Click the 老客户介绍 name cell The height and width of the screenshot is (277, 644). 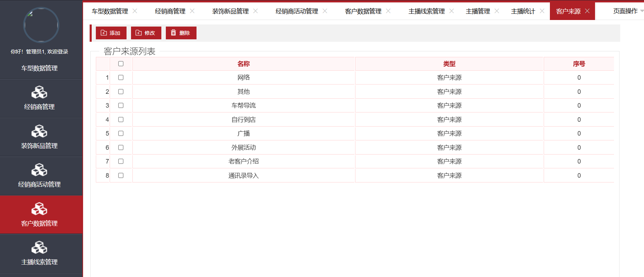click(x=243, y=161)
